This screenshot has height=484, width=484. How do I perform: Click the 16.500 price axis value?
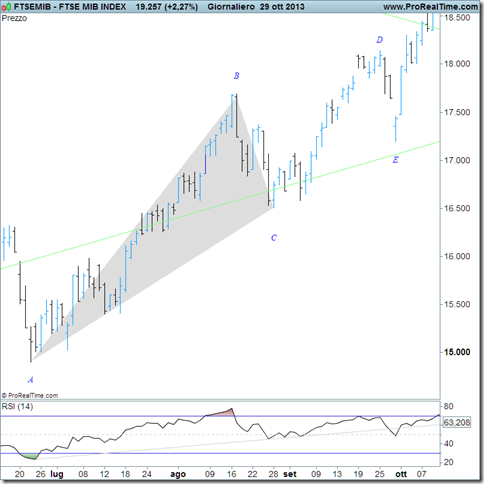tap(457, 208)
